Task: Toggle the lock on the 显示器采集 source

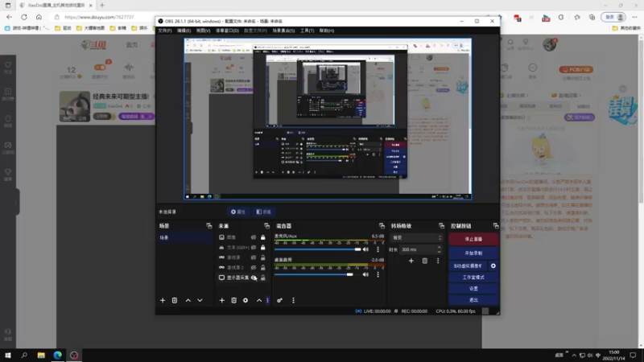Action: pos(263,278)
